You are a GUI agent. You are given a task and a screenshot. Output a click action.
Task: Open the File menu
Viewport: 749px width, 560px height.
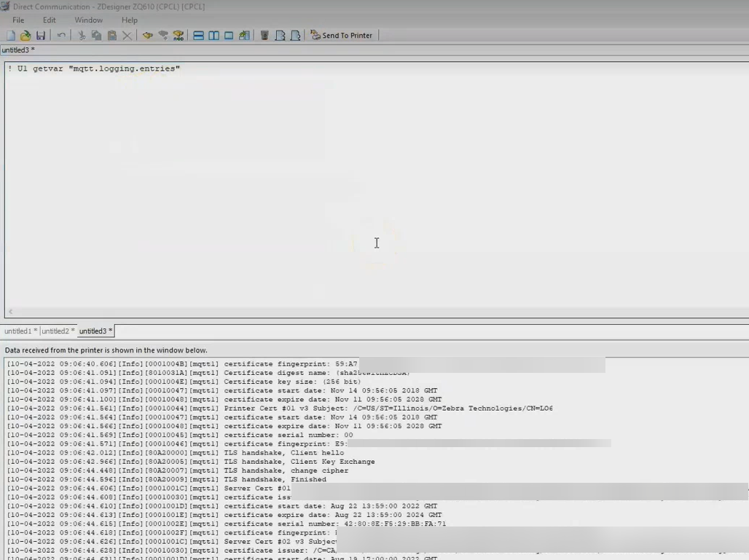(18, 20)
